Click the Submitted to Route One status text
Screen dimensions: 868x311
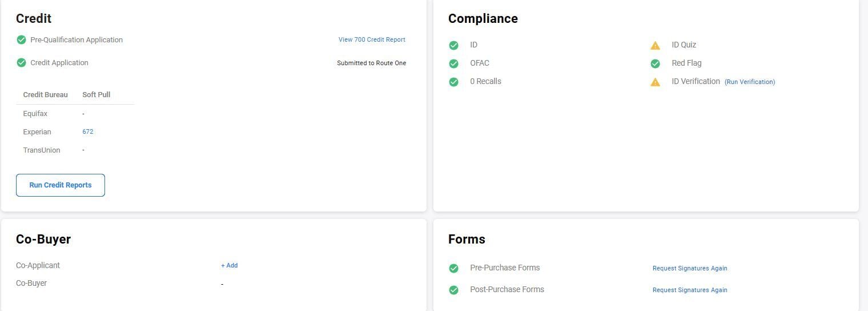coord(371,63)
